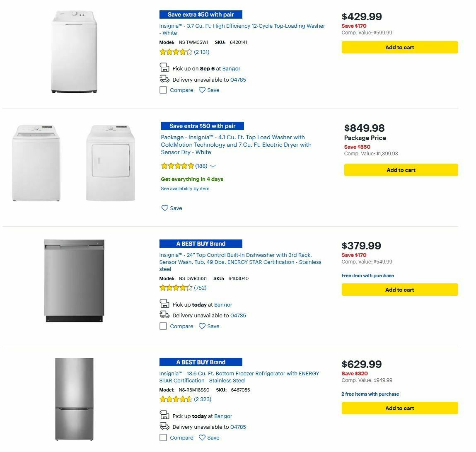Check Compare on the bottom freezer refrigerator
The height and width of the screenshot is (452, 476).
pyautogui.click(x=163, y=437)
